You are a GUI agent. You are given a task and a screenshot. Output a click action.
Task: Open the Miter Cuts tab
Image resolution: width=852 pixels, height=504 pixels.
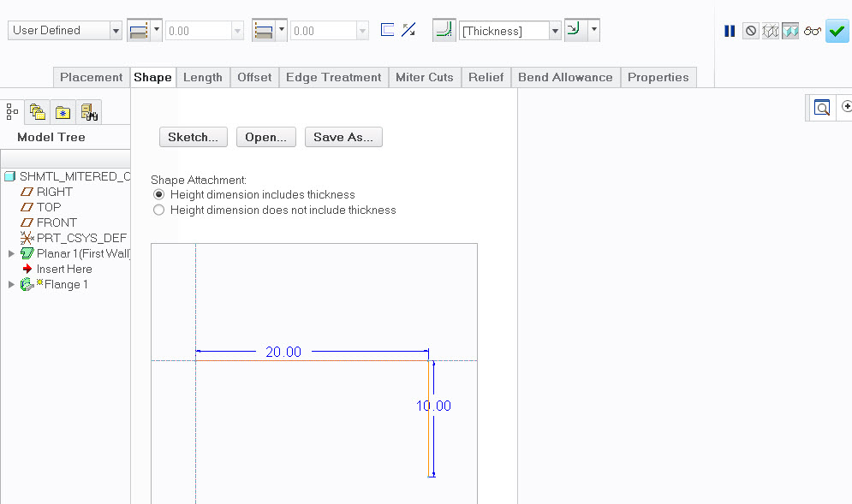click(x=425, y=77)
